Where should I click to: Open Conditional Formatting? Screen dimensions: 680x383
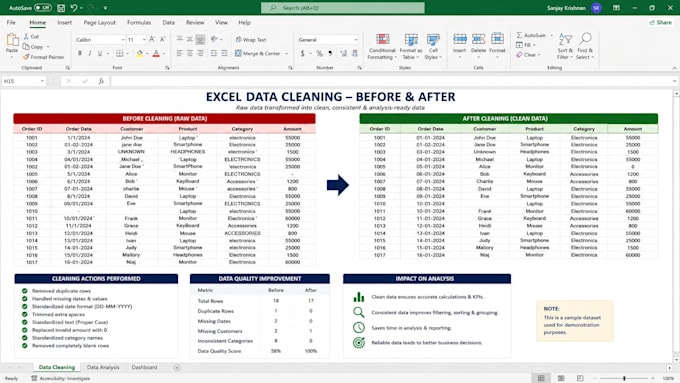tap(382, 46)
